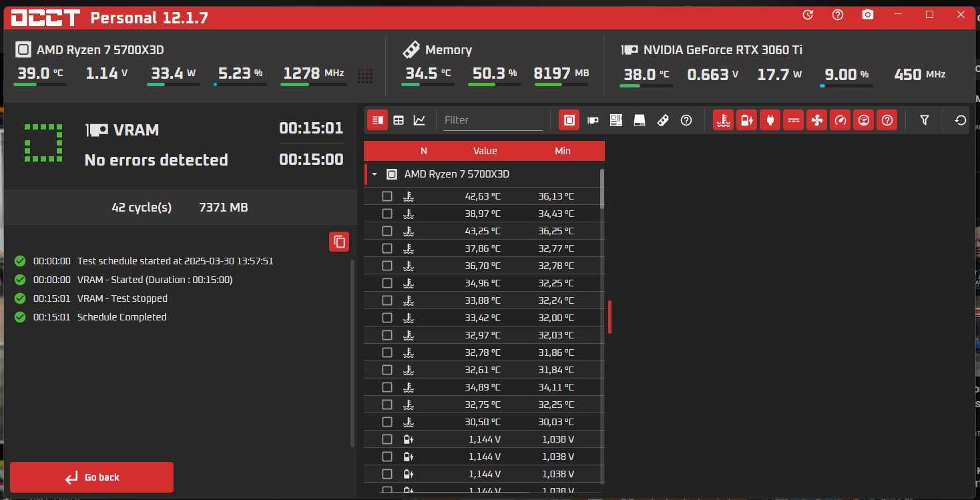Toggle the current sensor type filter
Viewport: 980px width, 500px height.
pos(794,120)
